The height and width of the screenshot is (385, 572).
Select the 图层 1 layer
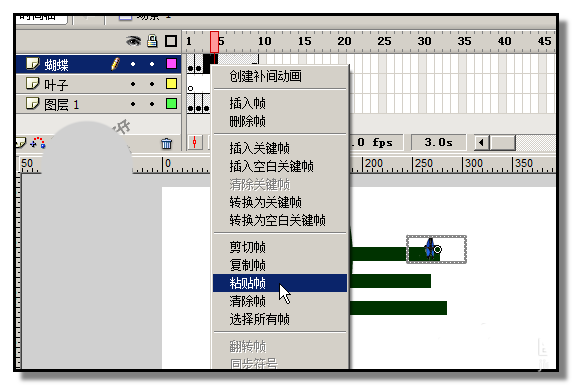click(x=98, y=104)
